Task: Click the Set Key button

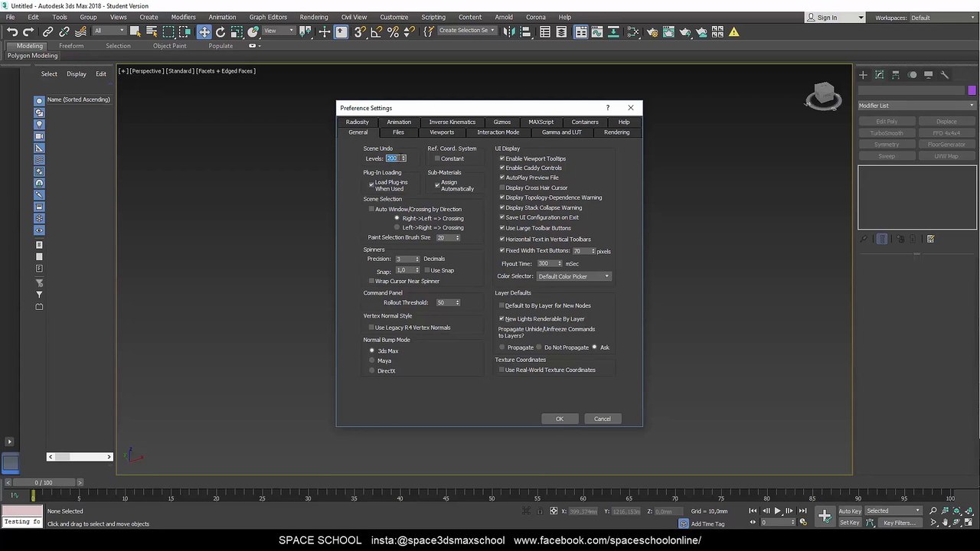Action: pyautogui.click(x=850, y=523)
